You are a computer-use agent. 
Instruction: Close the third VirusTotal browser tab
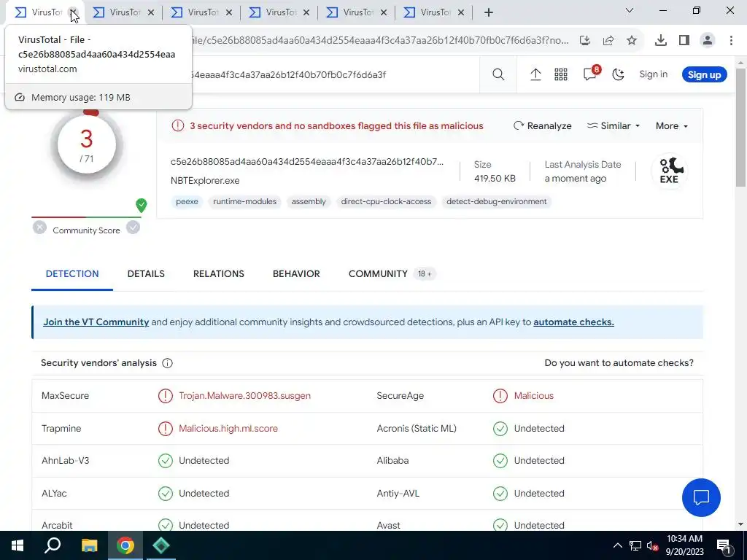pyautogui.click(x=229, y=12)
